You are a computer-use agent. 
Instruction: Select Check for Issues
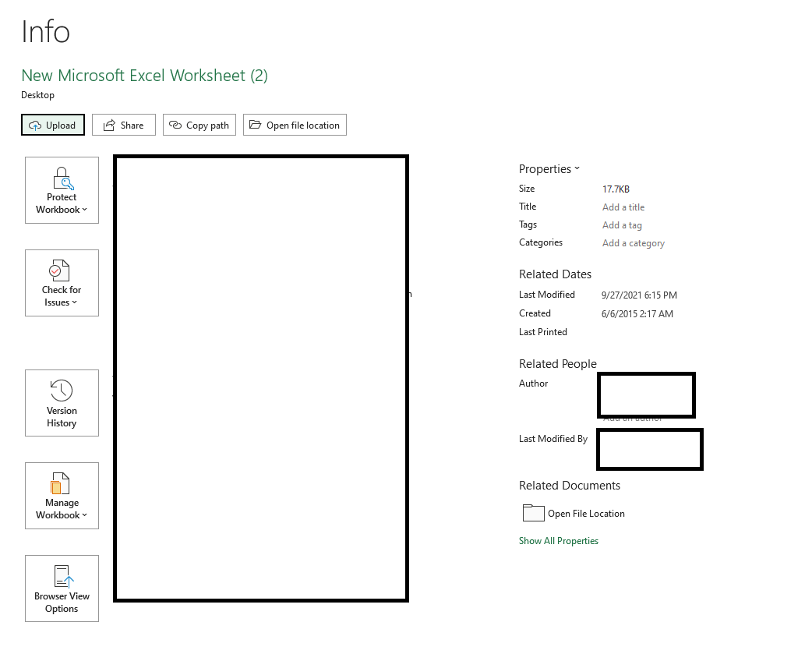click(62, 282)
